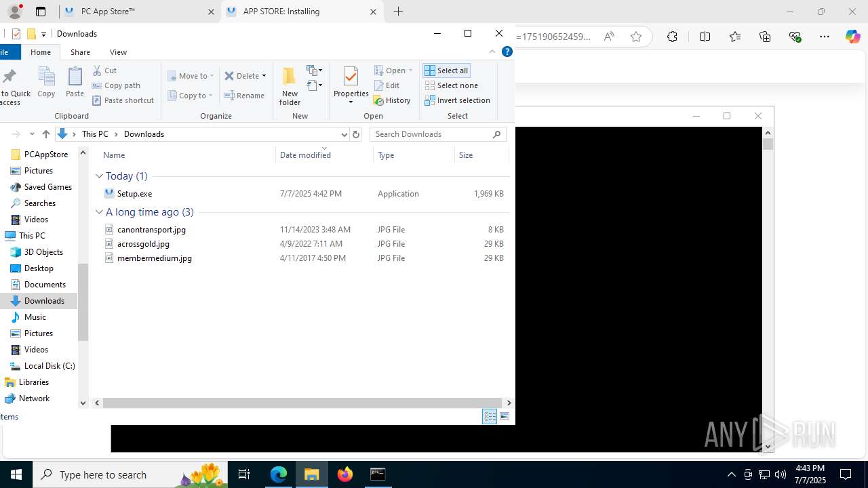Click the Rename button in Organize
Image resolution: width=868 pixels, height=488 pixels.
[244, 96]
